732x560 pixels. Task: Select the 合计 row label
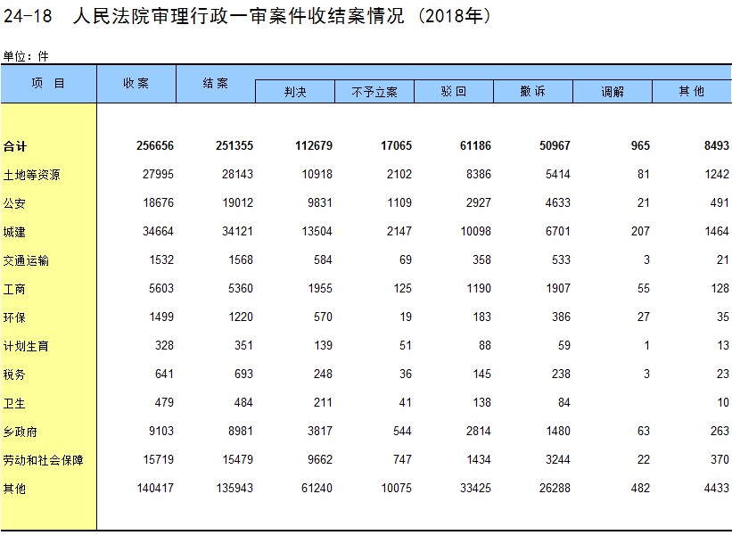(15, 146)
